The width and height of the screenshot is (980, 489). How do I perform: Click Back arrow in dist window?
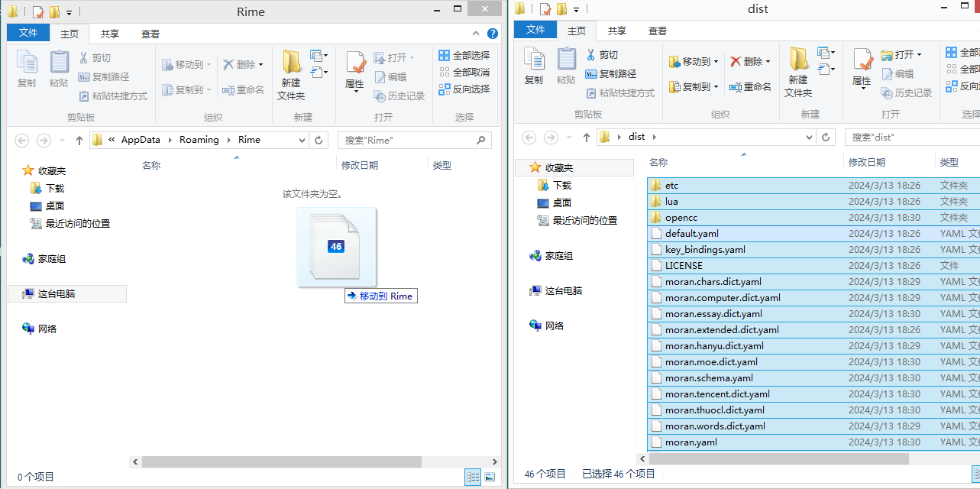click(x=529, y=137)
